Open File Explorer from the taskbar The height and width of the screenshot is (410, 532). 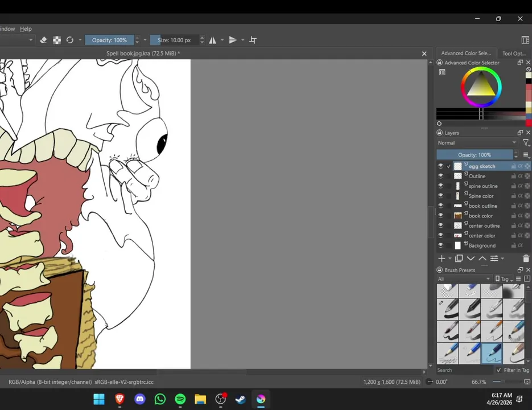click(x=200, y=399)
